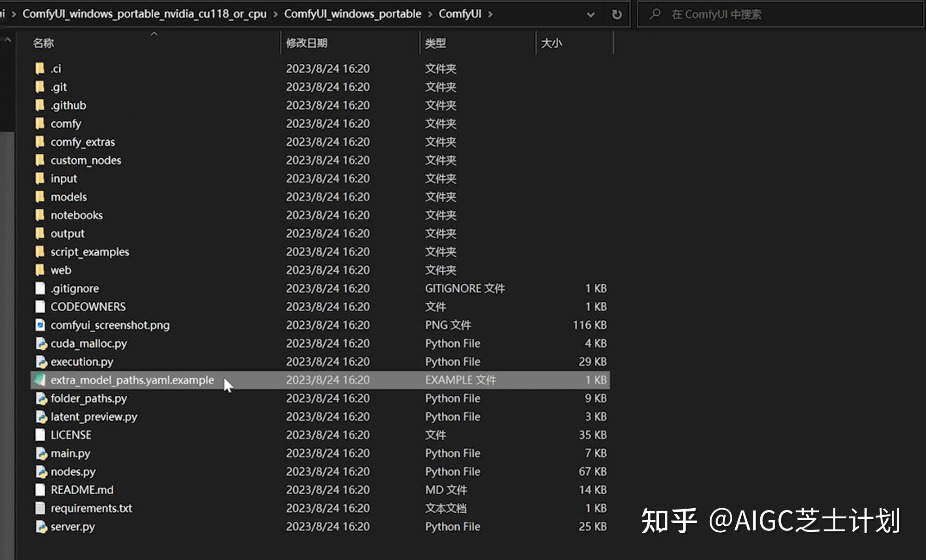The width and height of the screenshot is (926, 560).
Task: Select the script_examples folder name
Action: coord(90,252)
